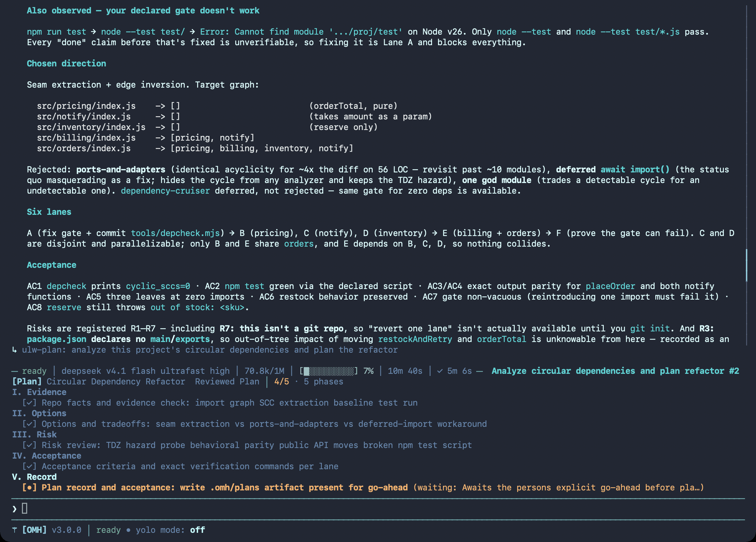The width and height of the screenshot is (756, 542).
Task: Click the 'v3.0.0' version label
Action: click(x=66, y=530)
